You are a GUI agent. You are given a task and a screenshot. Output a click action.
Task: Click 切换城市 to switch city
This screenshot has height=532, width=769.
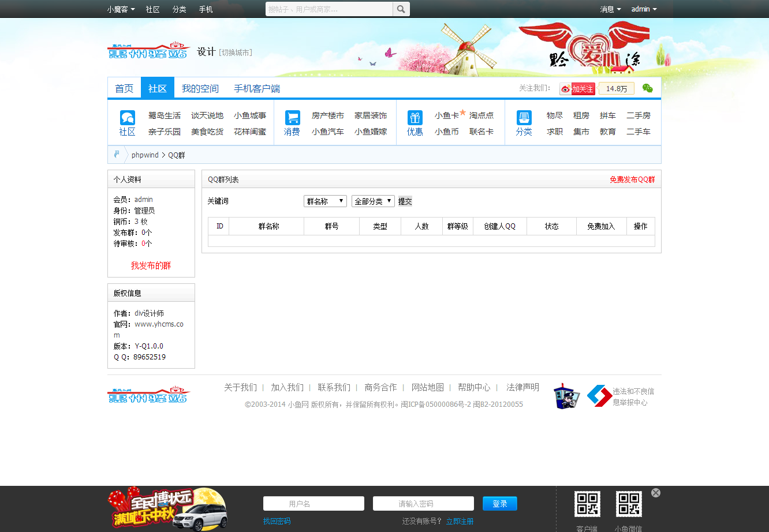[x=236, y=53]
